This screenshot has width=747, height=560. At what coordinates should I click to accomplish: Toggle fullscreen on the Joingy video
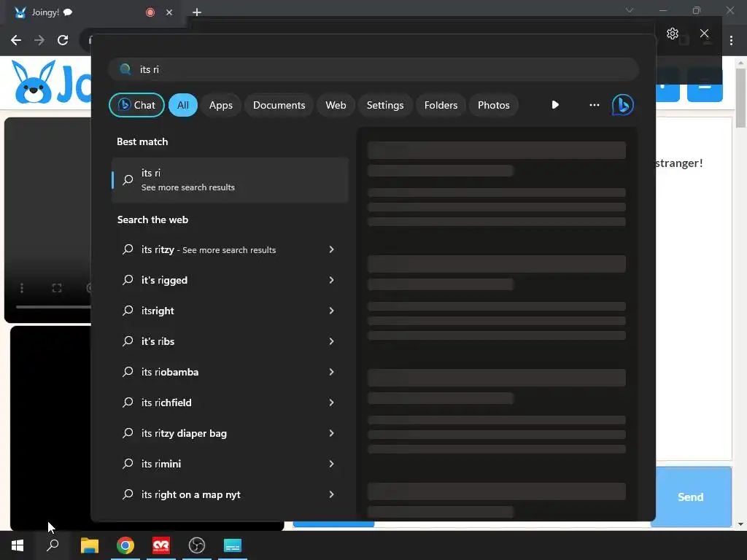point(57,288)
